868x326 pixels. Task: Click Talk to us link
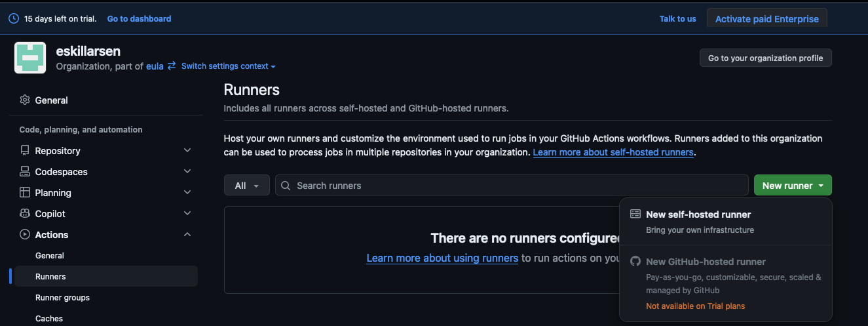click(677, 19)
